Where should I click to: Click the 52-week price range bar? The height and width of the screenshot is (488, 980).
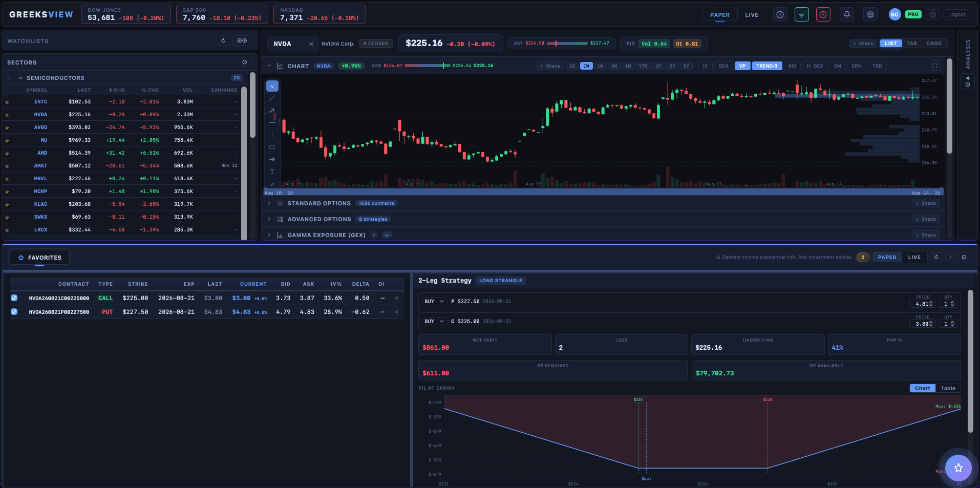[x=428, y=66]
